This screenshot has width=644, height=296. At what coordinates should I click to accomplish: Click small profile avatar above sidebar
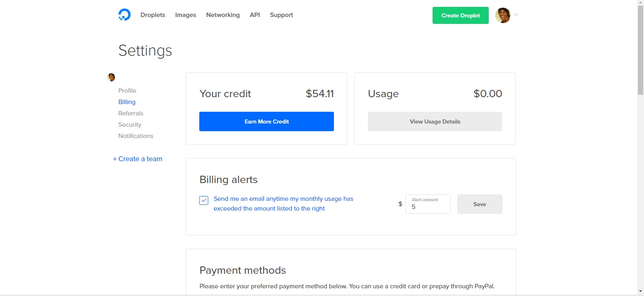tap(111, 77)
